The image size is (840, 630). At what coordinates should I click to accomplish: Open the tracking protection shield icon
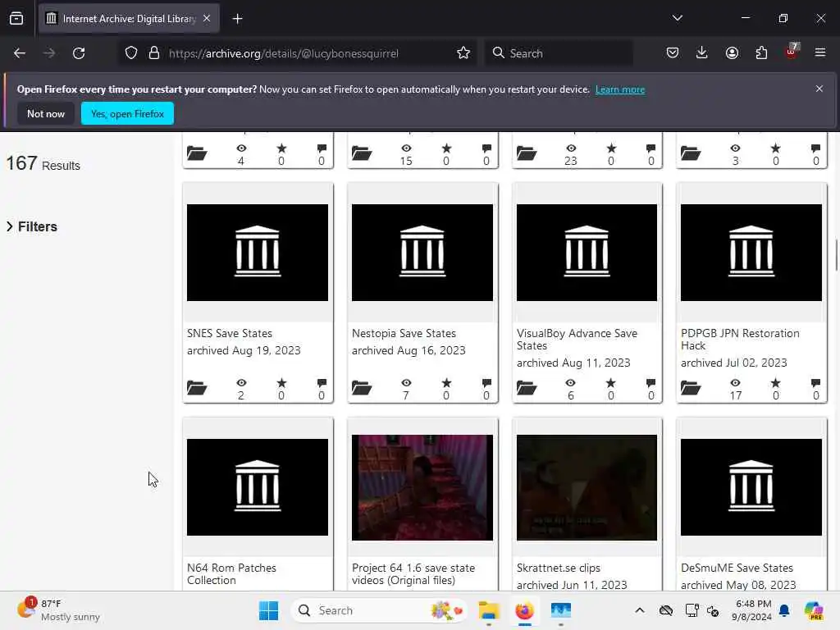click(x=131, y=53)
